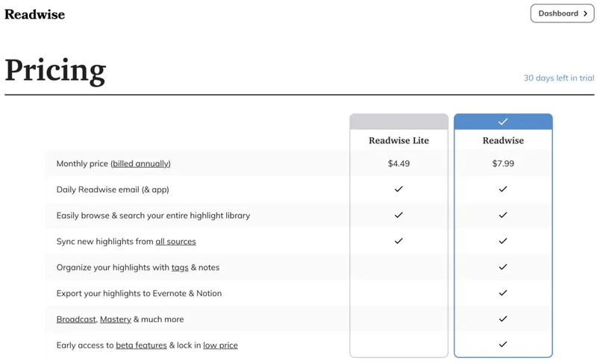Click Lite checkmark for browse & search library
This screenshot has height=364, width=597.
point(398,215)
